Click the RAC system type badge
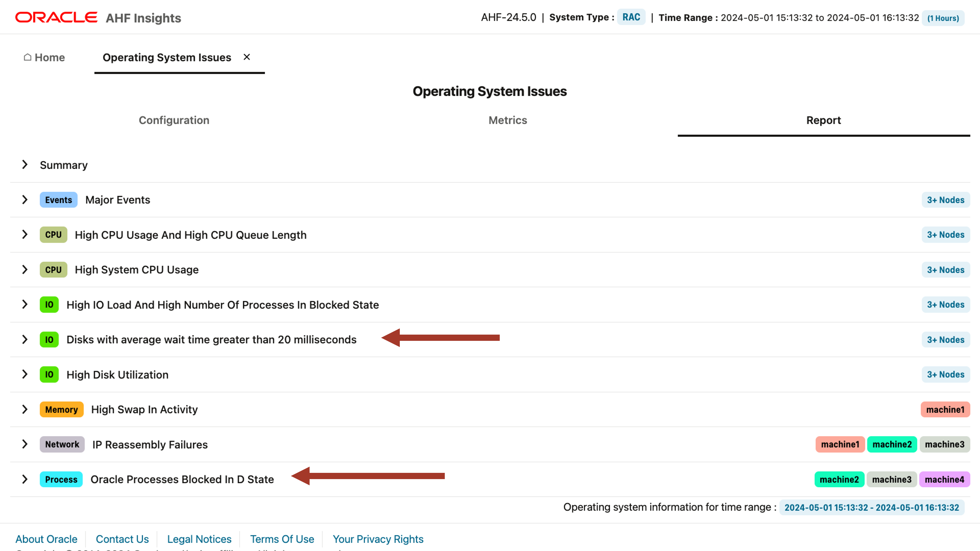The image size is (980, 551). [x=631, y=17]
